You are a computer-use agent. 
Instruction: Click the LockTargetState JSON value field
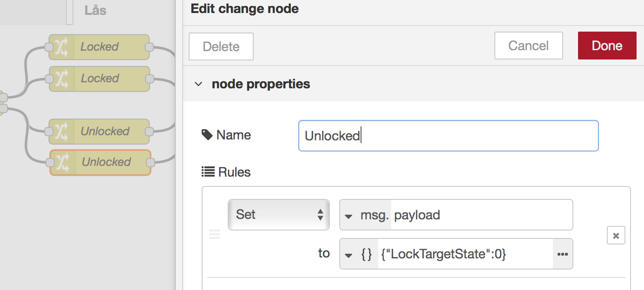pos(465,254)
